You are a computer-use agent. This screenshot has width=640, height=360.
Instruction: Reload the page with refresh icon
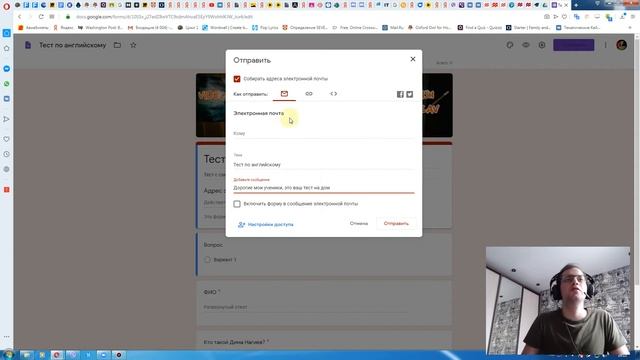(x=41, y=17)
